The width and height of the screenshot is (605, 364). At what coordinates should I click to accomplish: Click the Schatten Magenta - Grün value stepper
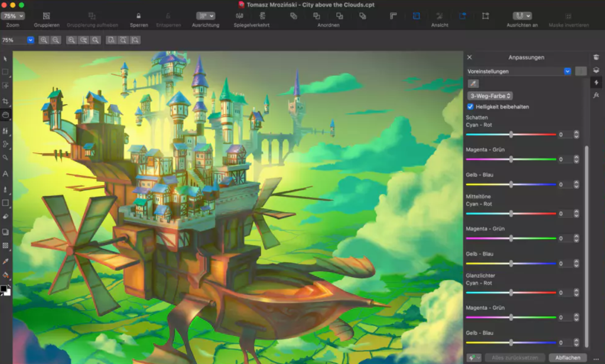click(577, 159)
